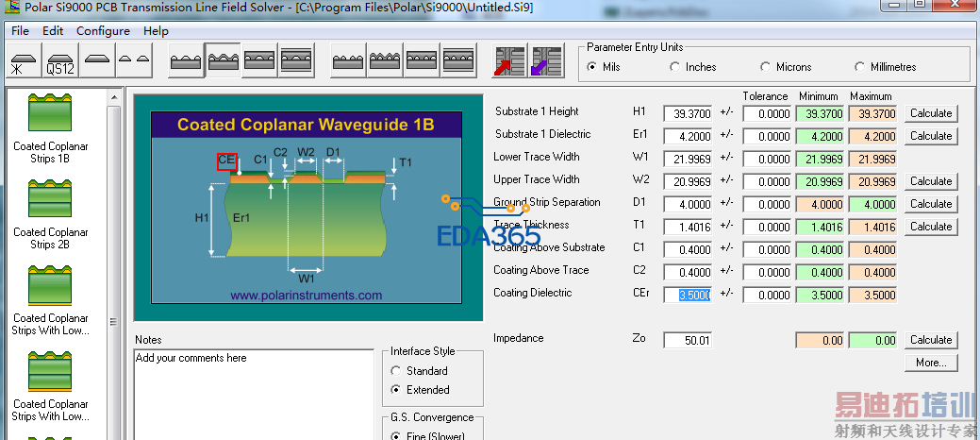Image resolution: width=980 pixels, height=440 pixels.
Task: Open the Configure menu
Action: pyautogui.click(x=103, y=30)
